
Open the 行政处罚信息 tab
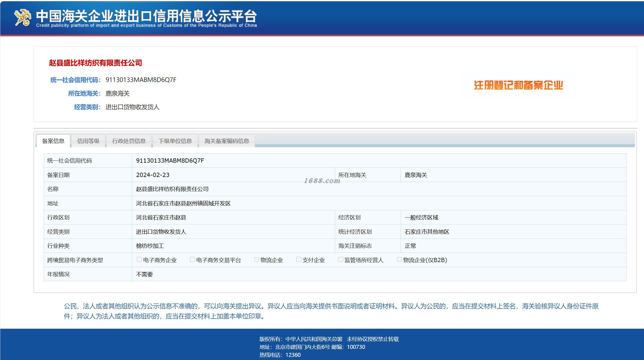coord(129,141)
